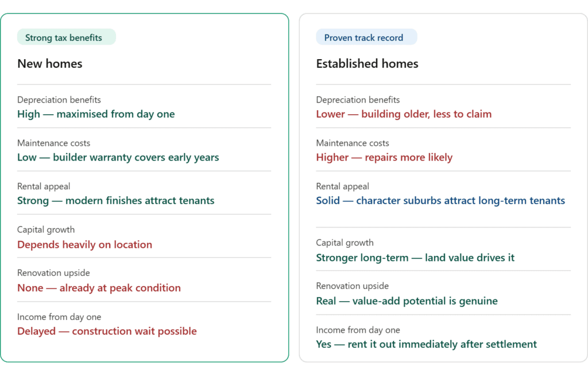Click Yes — rent it out immediately text

pos(426,344)
